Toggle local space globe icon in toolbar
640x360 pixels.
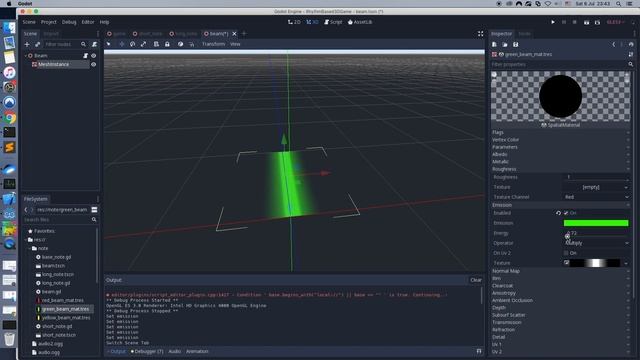[180, 44]
